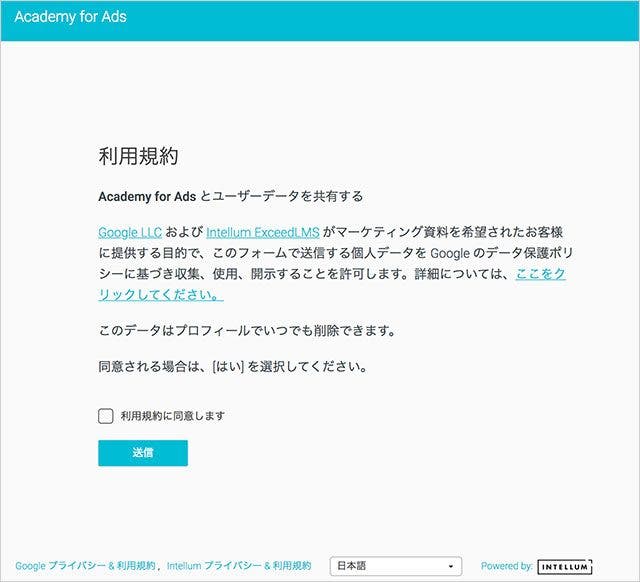Open the Intellum ExceedLMS link

coord(263,232)
